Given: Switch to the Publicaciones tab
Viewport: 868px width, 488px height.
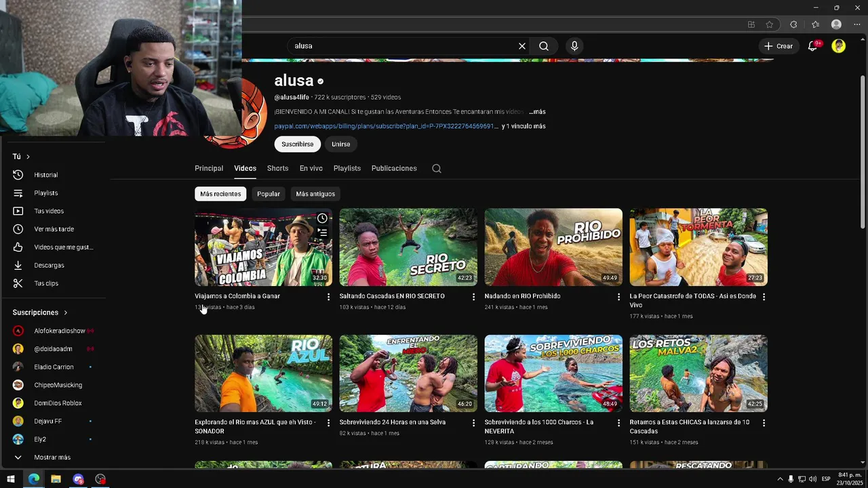Looking at the screenshot, I should point(394,169).
